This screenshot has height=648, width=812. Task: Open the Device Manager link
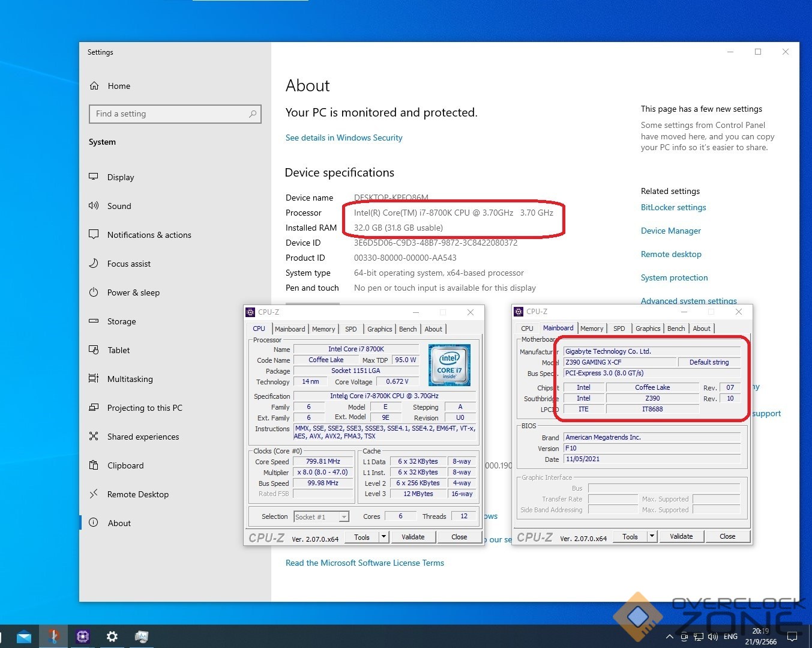pyautogui.click(x=670, y=231)
